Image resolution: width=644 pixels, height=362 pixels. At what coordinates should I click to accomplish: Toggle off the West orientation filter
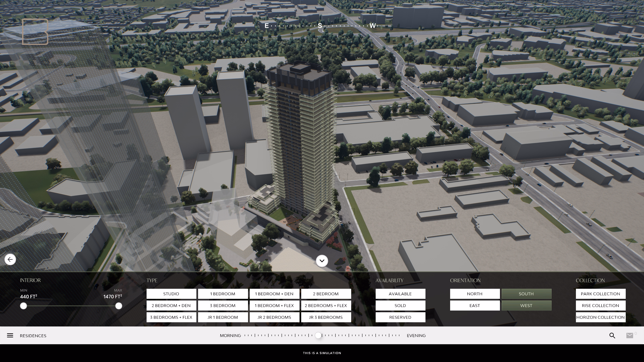click(x=526, y=306)
